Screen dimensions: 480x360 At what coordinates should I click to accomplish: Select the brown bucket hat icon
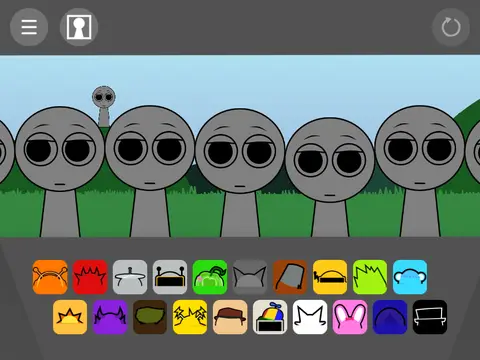[x=290, y=277]
